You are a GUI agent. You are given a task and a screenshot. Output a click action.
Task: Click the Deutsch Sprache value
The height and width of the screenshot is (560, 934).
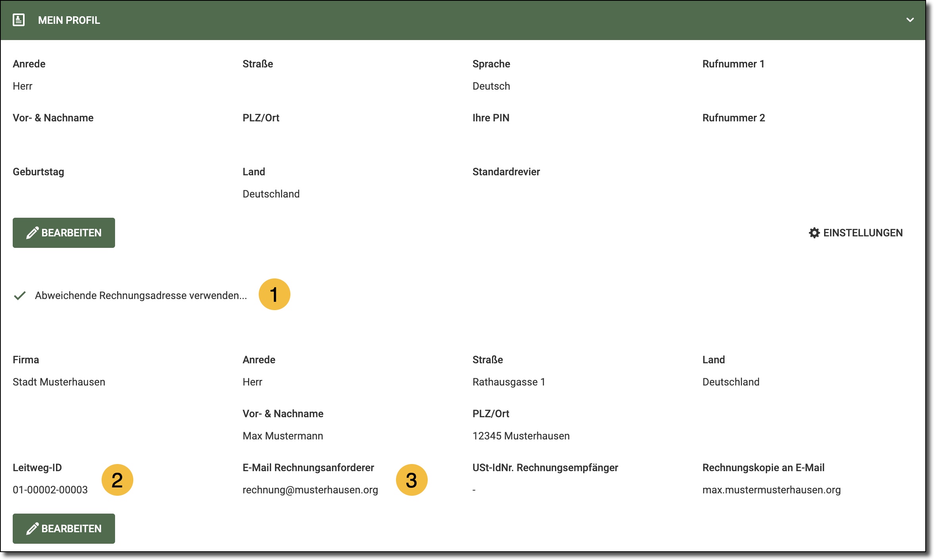(x=491, y=86)
